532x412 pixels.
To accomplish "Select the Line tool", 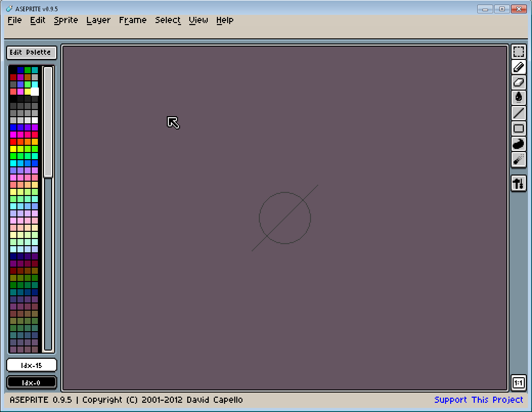I will (x=518, y=113).
